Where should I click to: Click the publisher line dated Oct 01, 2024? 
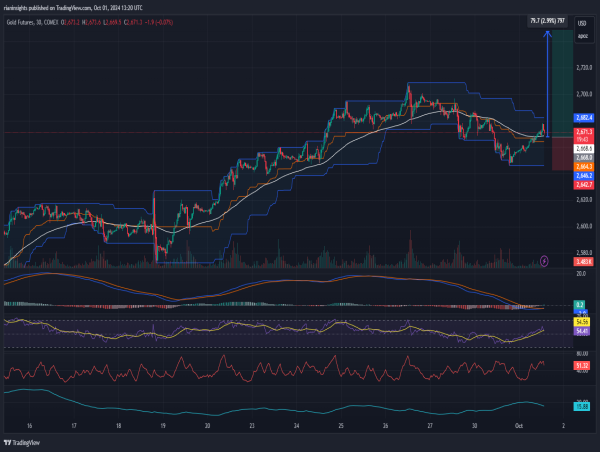(x=73, y=8)
